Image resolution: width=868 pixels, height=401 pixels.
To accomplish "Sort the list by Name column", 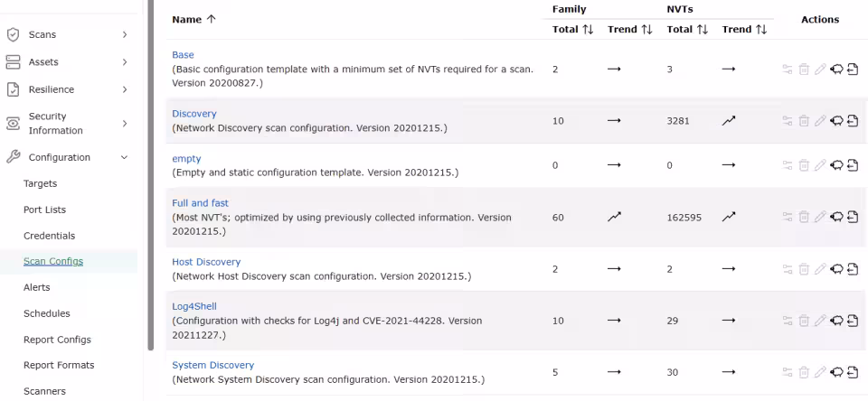I will (193, 19).
